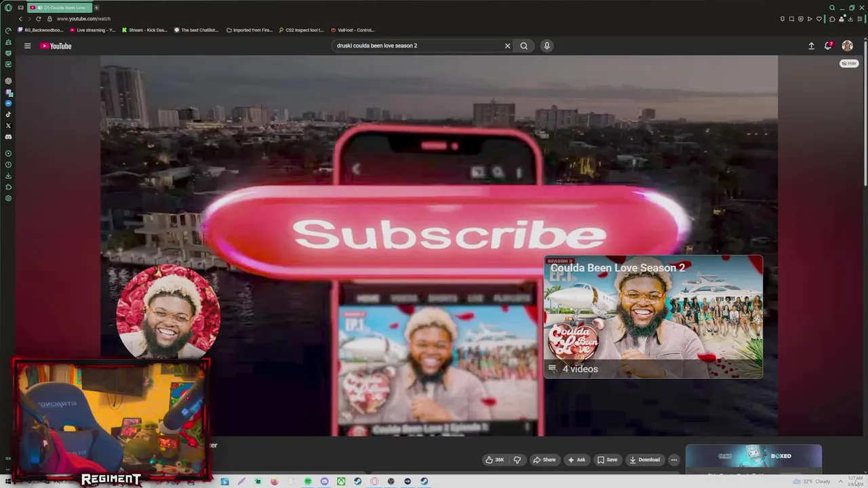Screen dimensions: 868x488
Task: Go to YouTube home via logo
Action: (56, 46)
